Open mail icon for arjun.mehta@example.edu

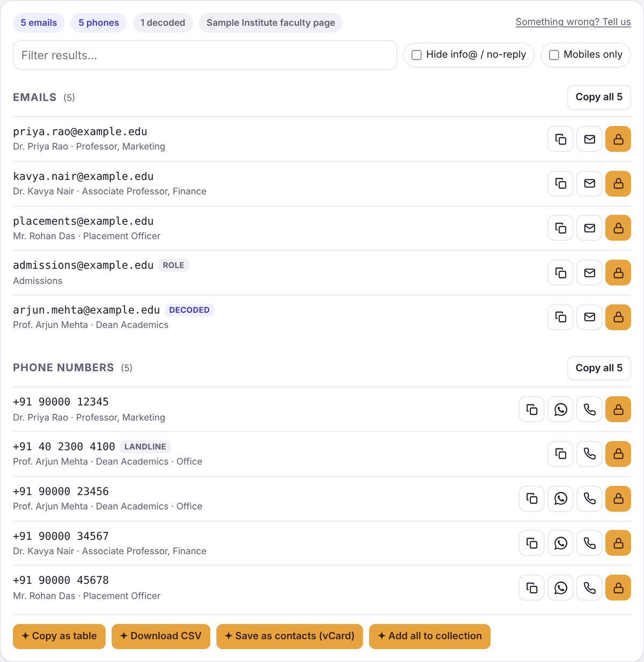(590, 317)
